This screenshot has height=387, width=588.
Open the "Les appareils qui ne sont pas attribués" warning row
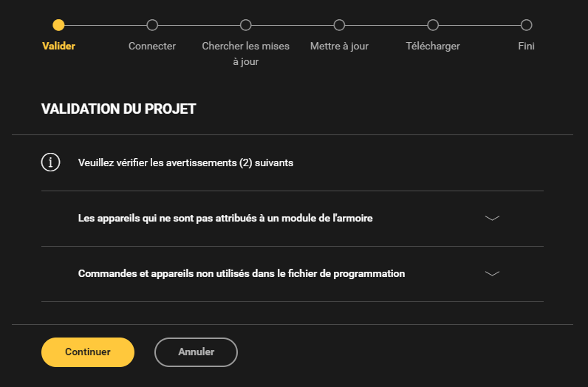pos(225,218)
